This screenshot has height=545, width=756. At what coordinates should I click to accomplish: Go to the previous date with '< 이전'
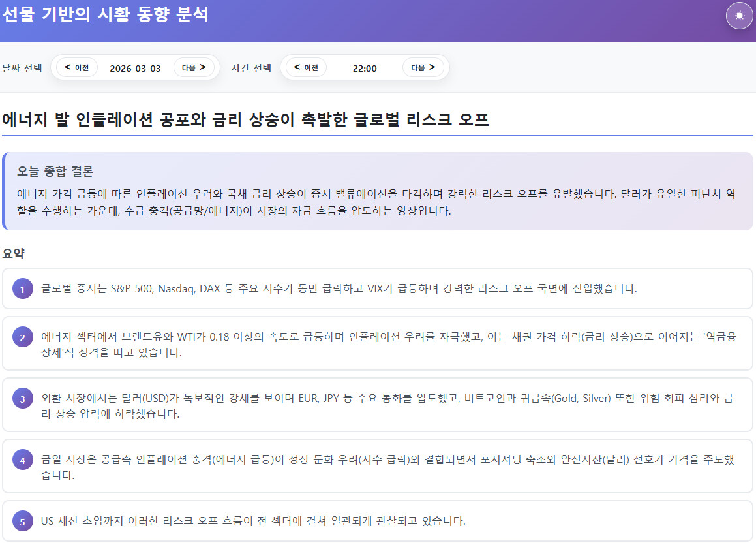[x=77, y=67]
